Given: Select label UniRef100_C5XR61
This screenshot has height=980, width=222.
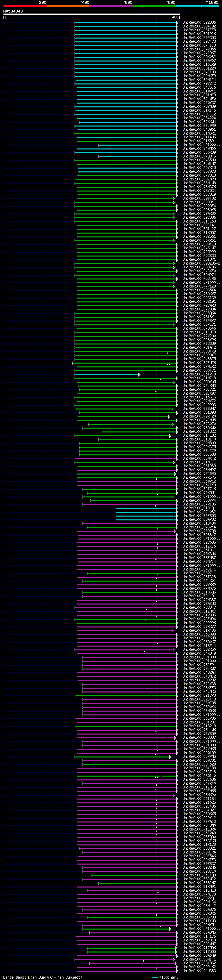Looking at the screenshot, I should (x=199, y=241).
